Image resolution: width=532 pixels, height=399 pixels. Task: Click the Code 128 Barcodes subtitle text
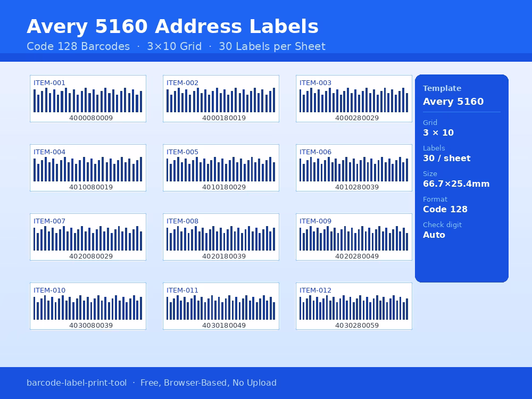(x=78, y=46)
